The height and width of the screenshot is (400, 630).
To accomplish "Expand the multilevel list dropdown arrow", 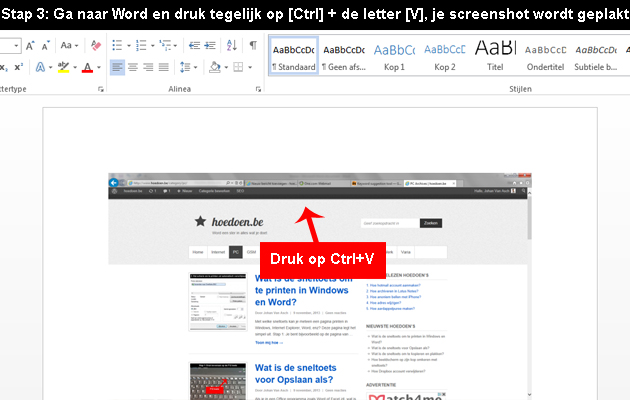I will pos(176,46).
